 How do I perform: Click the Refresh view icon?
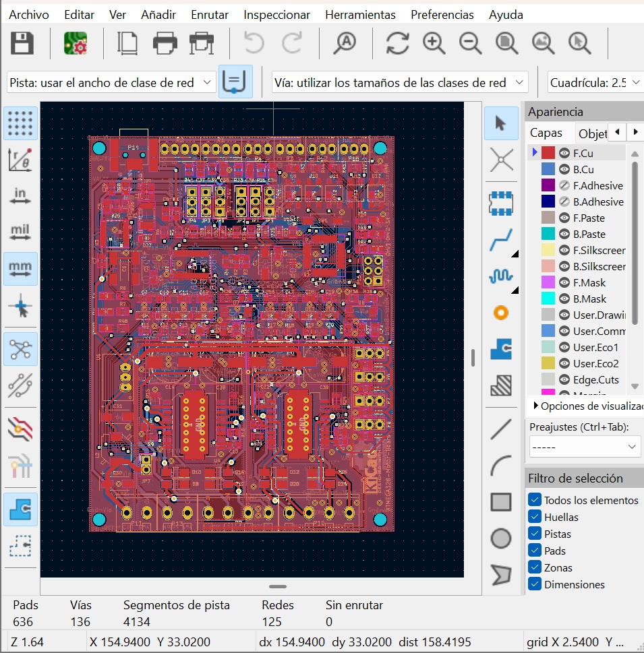398,44
